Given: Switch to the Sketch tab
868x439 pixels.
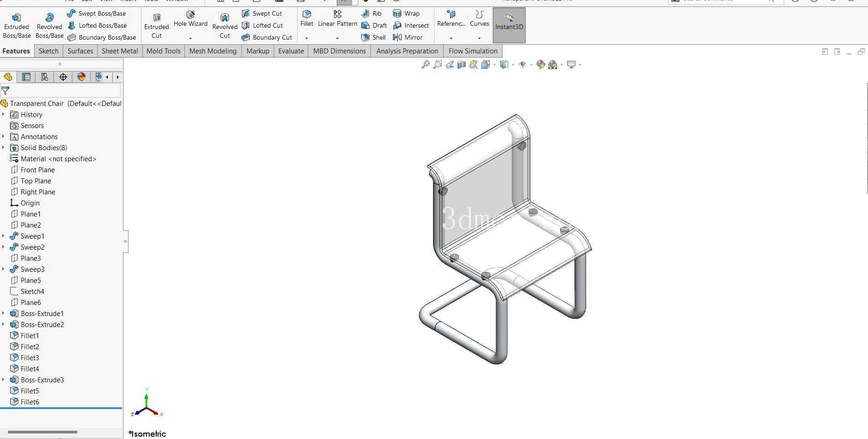Looking at the screenshot, I should click(48, 51).
